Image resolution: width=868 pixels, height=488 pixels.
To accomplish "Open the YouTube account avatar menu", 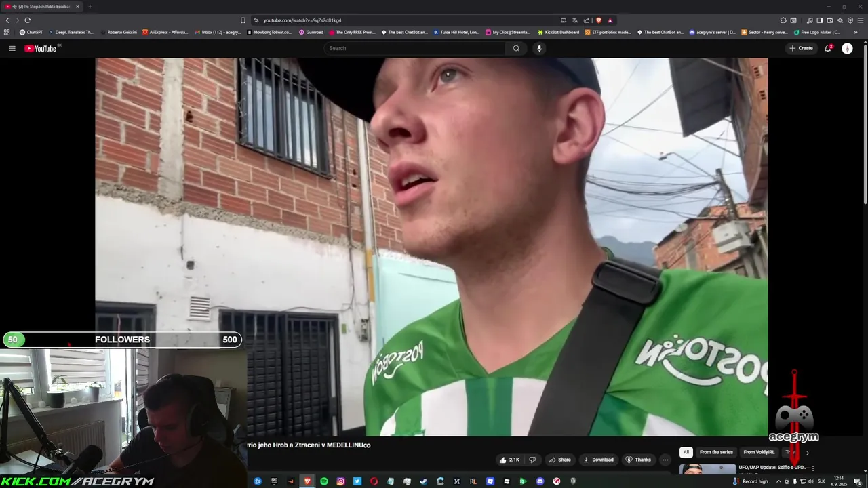I will pyautogui.click(x=847, y=48).
